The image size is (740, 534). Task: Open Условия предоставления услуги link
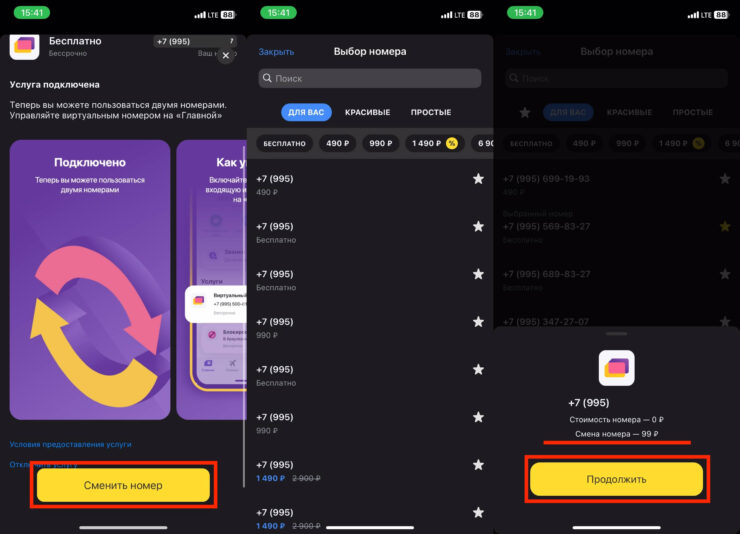70,444
